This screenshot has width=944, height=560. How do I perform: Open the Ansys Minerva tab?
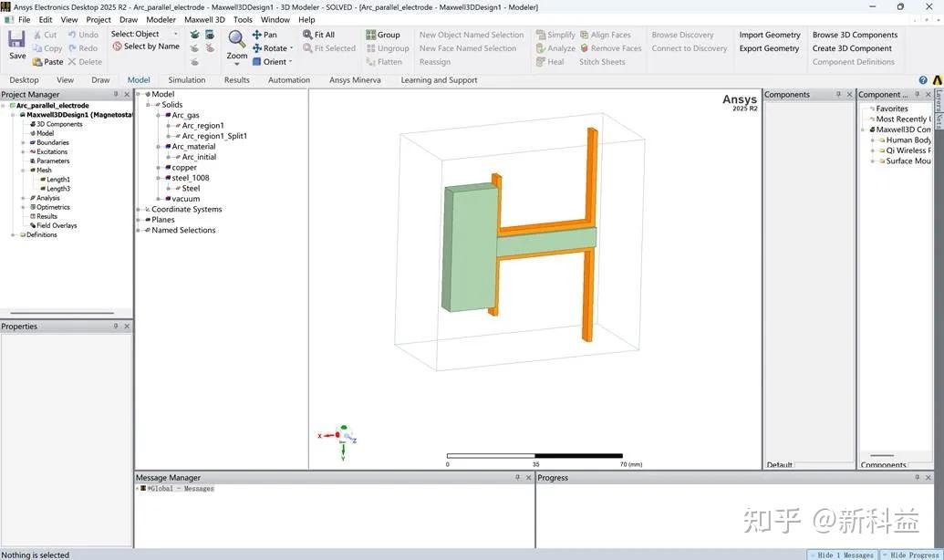pyautogui.click(x=355, y=80)
